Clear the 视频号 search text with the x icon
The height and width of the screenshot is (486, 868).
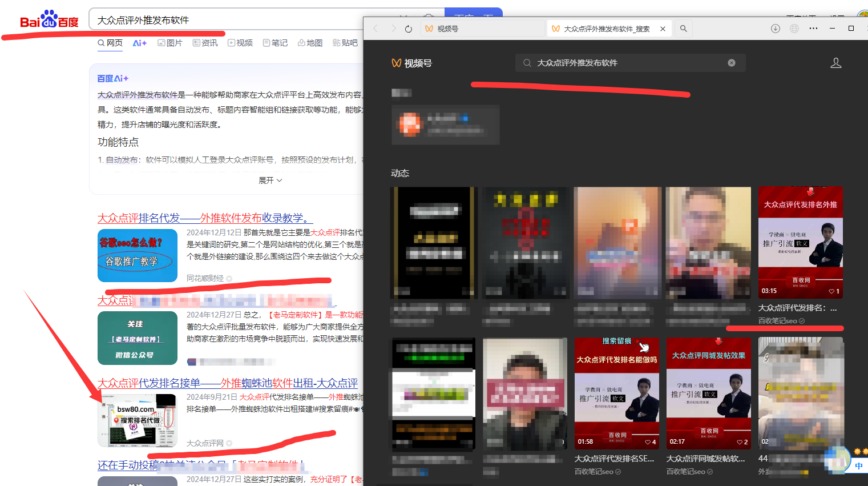pos(732,63)
